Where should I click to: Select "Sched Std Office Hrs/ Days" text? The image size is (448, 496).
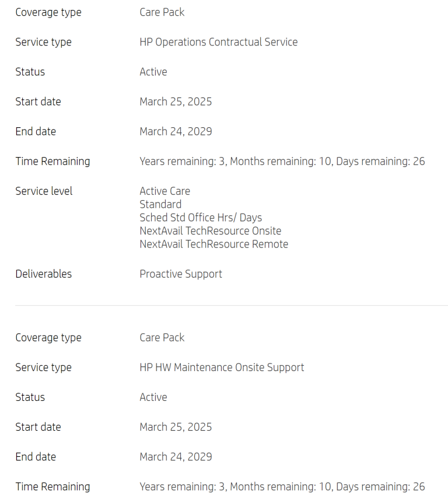(201, 218)
